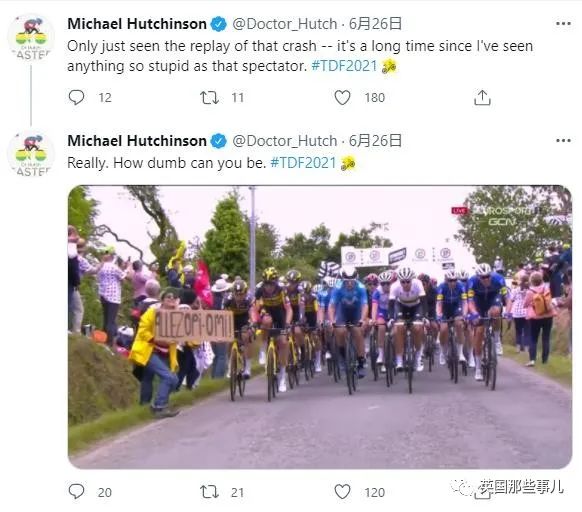Image resolution: width=582 pixels, height=512 pixels.
Task: Open the profile avatar on the second tweet
Action: coord(31,154)
